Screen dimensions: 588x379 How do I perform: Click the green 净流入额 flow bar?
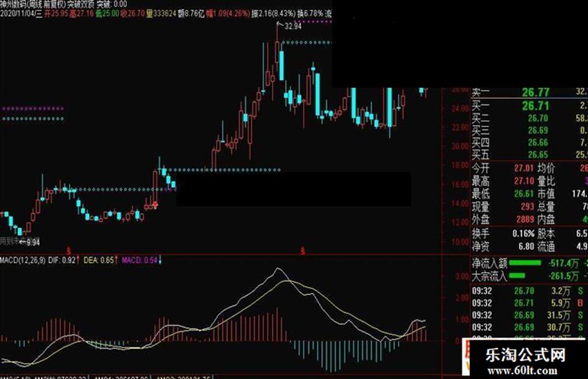(525, 263)
